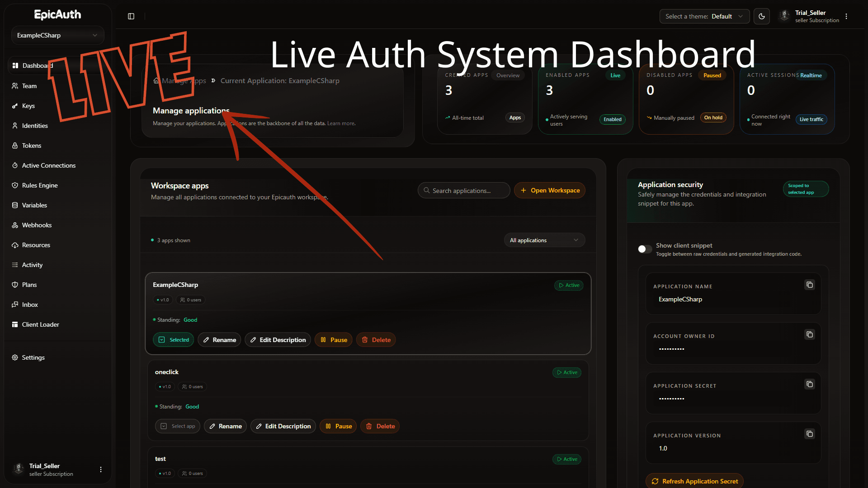Click Refresh Application Secret button

[x=694, y=481]
